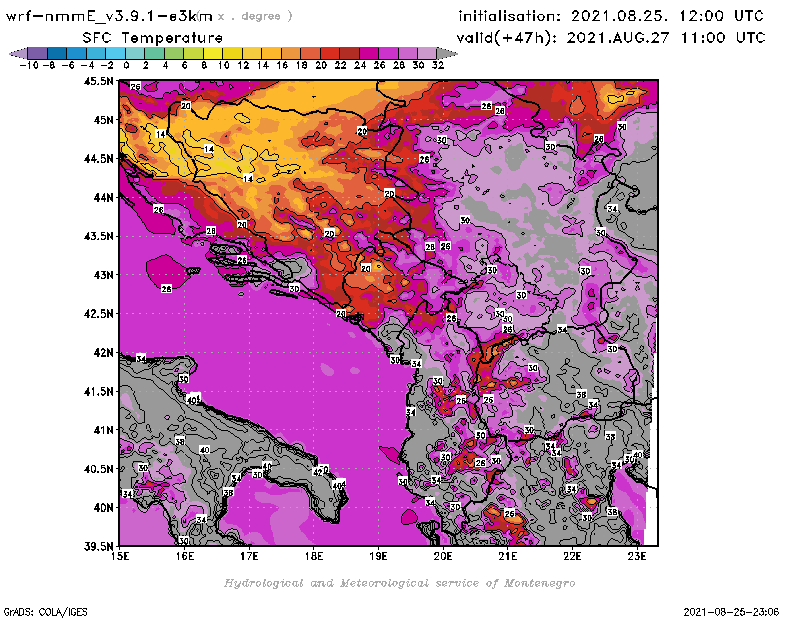Click the '40N' latitude label
800x618 pixels.
pos(103,508)
